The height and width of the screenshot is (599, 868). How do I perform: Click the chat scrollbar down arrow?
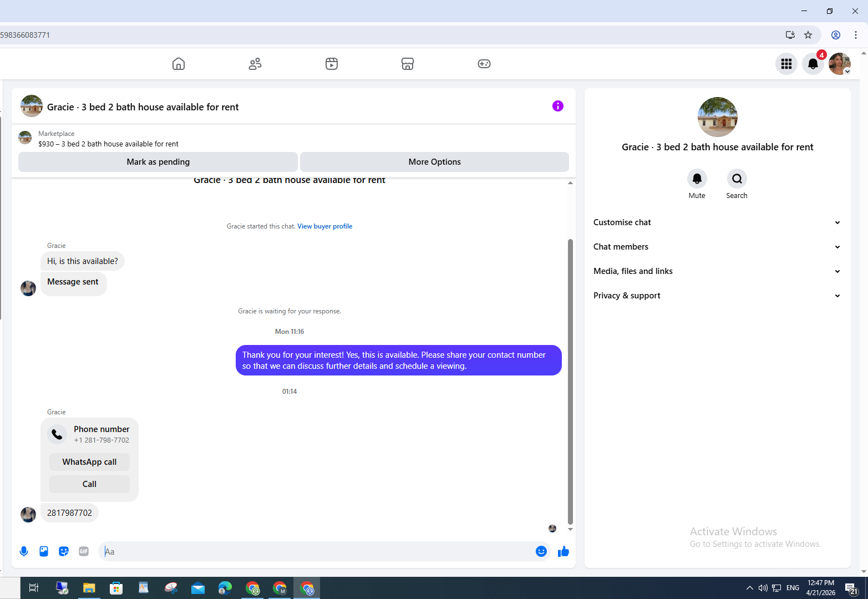click(570, 529)
